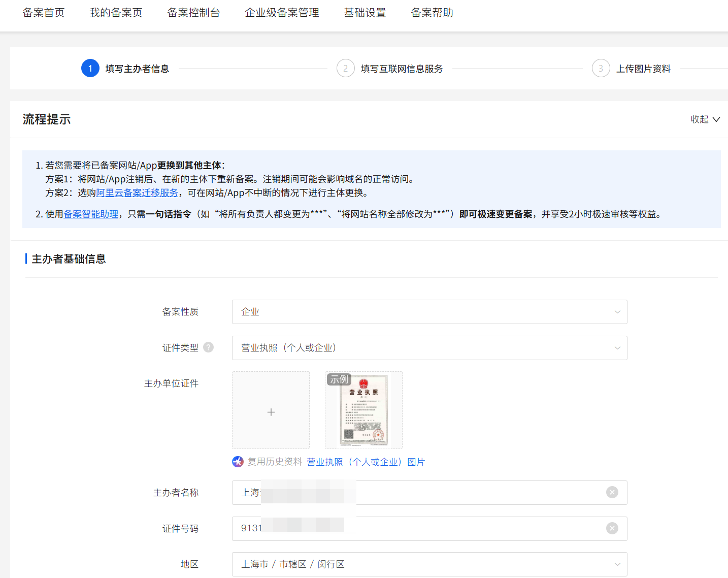The width and height of the screenshot is (728, 578).
Task: Open the 证件类型 dropdown showing 营业执照
Action: pyautogui.click(x=429, y=348)
